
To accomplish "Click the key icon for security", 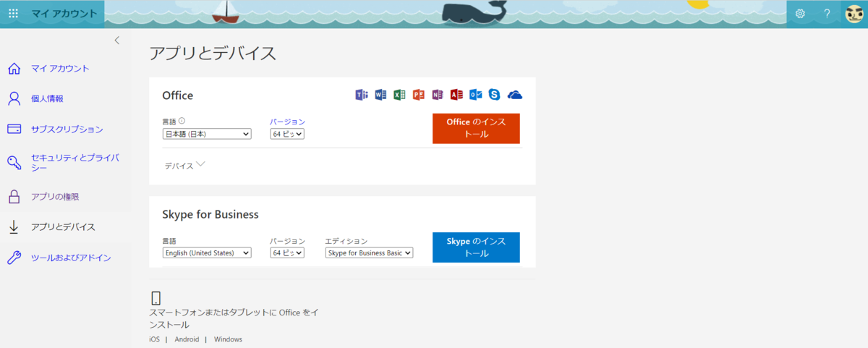I will pos(14,162).
